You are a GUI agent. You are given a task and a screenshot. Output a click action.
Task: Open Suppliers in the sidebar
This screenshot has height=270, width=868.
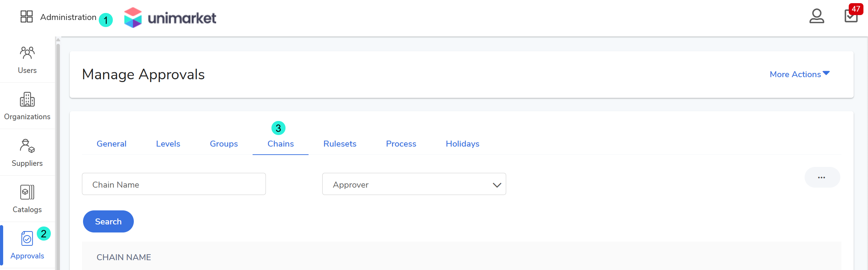[27, 153]
